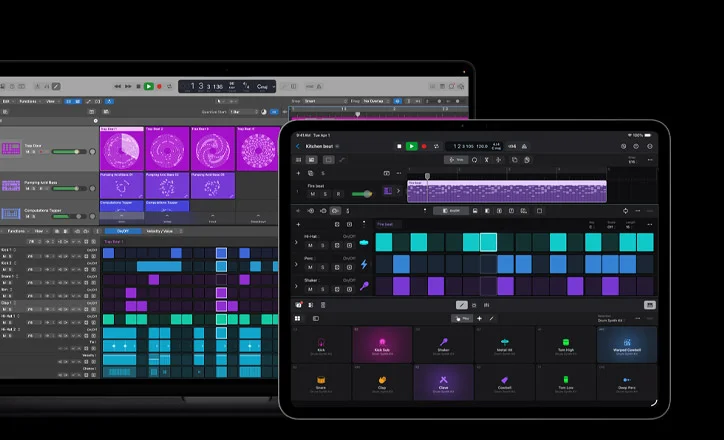
Task: Toggle the first Hi-Hat step on iPad
Action: coord(384,242)
